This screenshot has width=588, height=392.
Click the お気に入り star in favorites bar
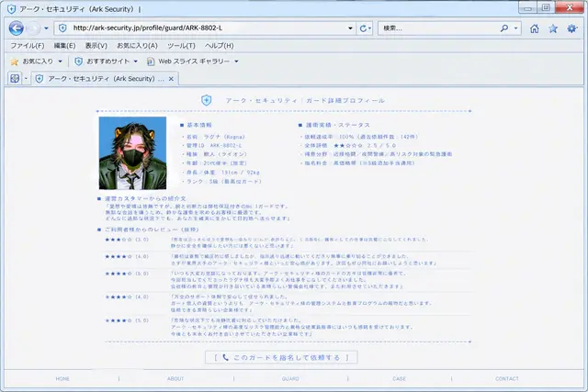(15, 62)
